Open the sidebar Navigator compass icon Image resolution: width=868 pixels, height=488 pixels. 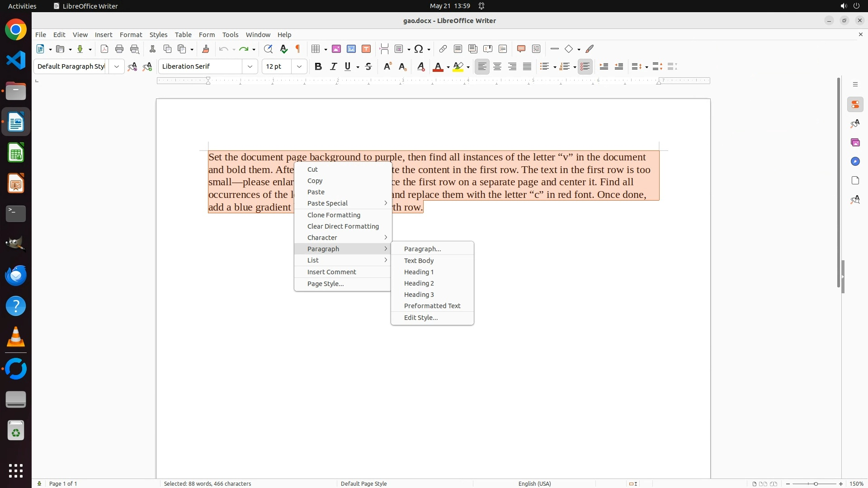point(855,161)
